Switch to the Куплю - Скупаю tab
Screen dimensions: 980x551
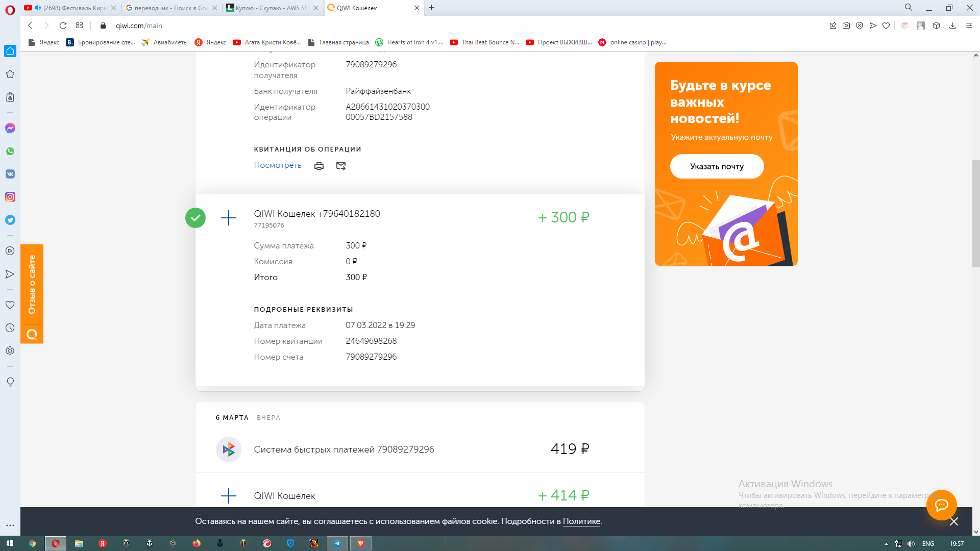click(x=273, y=8)
